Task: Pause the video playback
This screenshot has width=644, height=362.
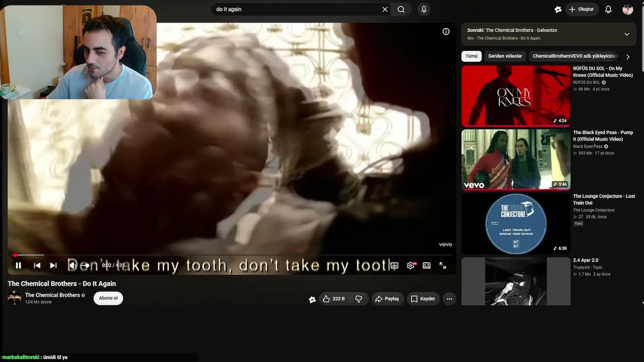Action: coord(18,265)
